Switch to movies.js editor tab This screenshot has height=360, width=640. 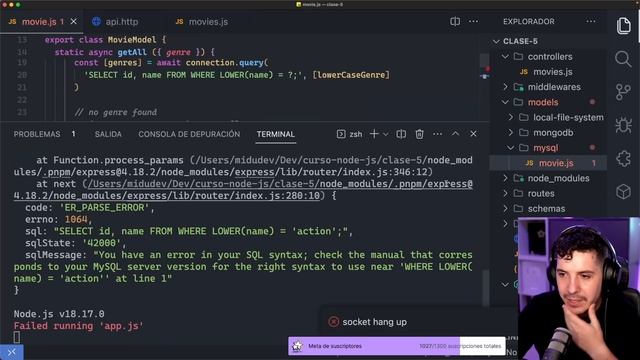pos(202,22)
